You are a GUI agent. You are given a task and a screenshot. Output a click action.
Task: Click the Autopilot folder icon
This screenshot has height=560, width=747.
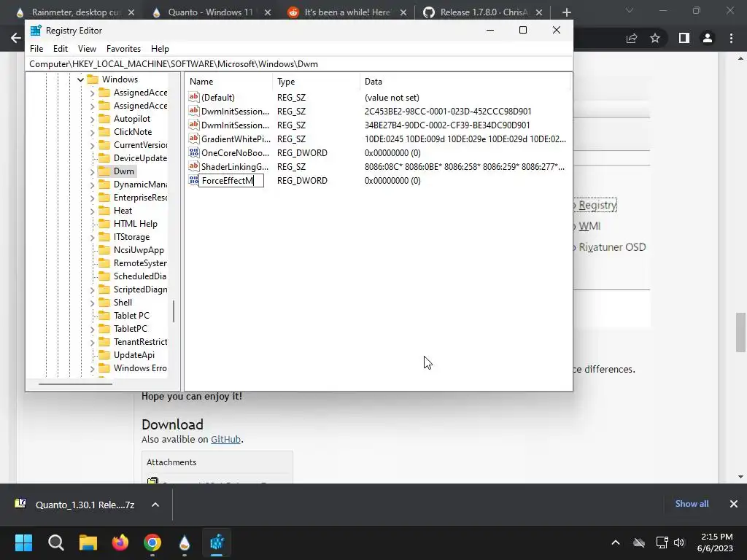click(x=104, y=119)
